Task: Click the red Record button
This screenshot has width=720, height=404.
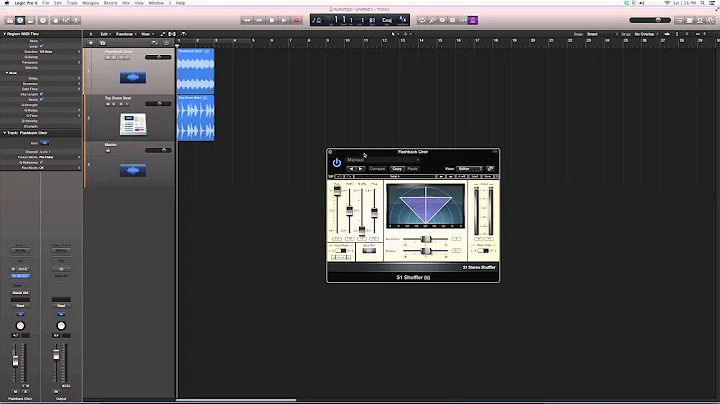Action: 297,20
